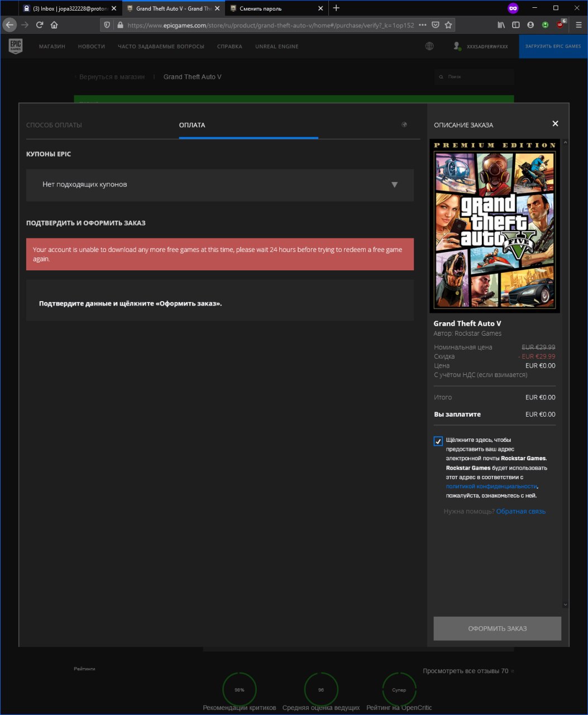Open the uBlock Origin extension icon
588x715 pixels.
[561, 24]
